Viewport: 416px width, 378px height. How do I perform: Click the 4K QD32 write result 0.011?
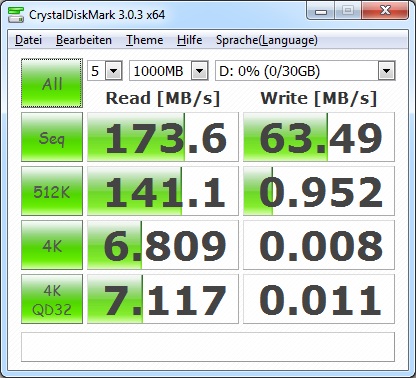pyautogui.click(x=319, y=299)
